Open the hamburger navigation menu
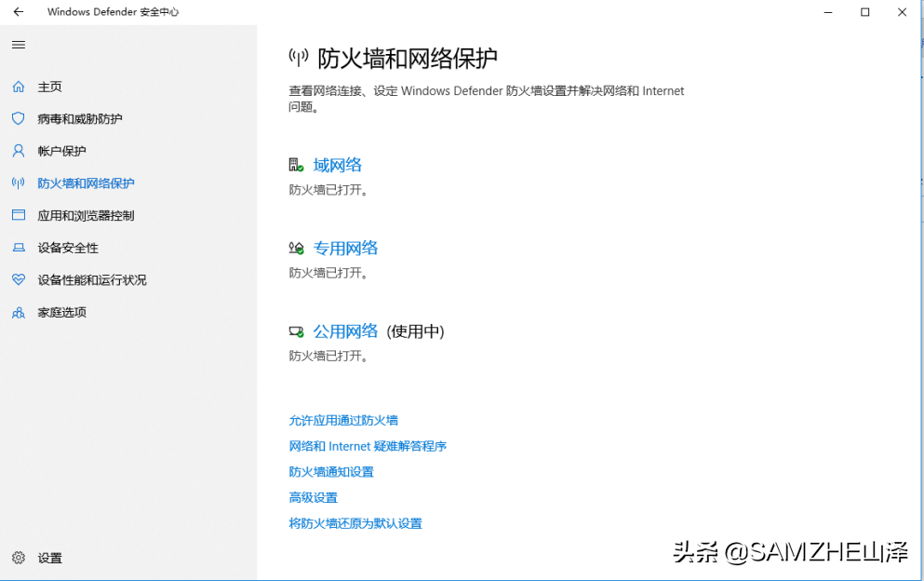 [19, 45]
